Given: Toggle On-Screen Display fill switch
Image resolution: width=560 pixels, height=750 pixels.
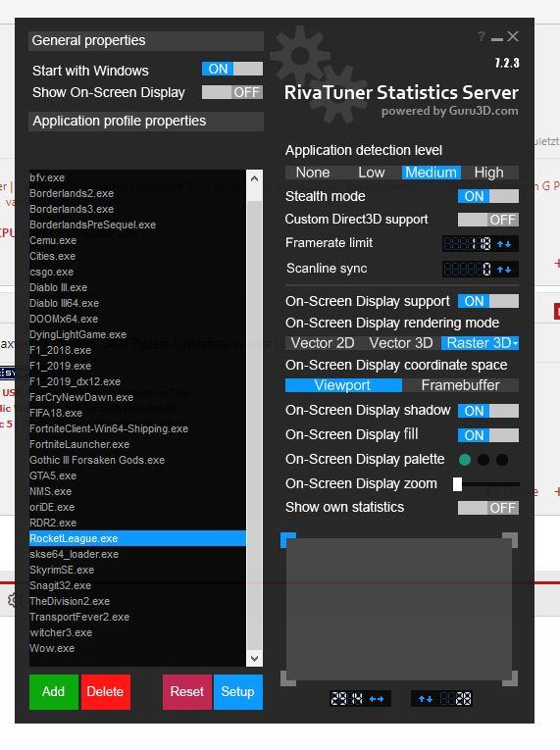Looking at the screenshot, I should tap(488, 435).
